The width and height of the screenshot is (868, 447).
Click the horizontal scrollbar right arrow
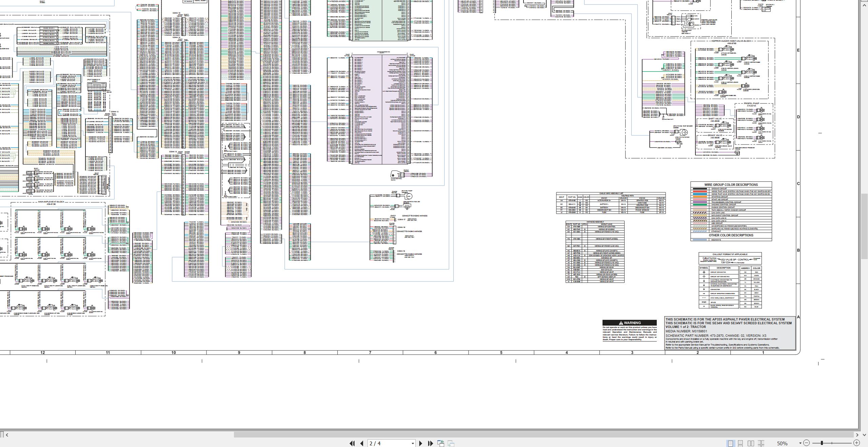tap(857, 434)
